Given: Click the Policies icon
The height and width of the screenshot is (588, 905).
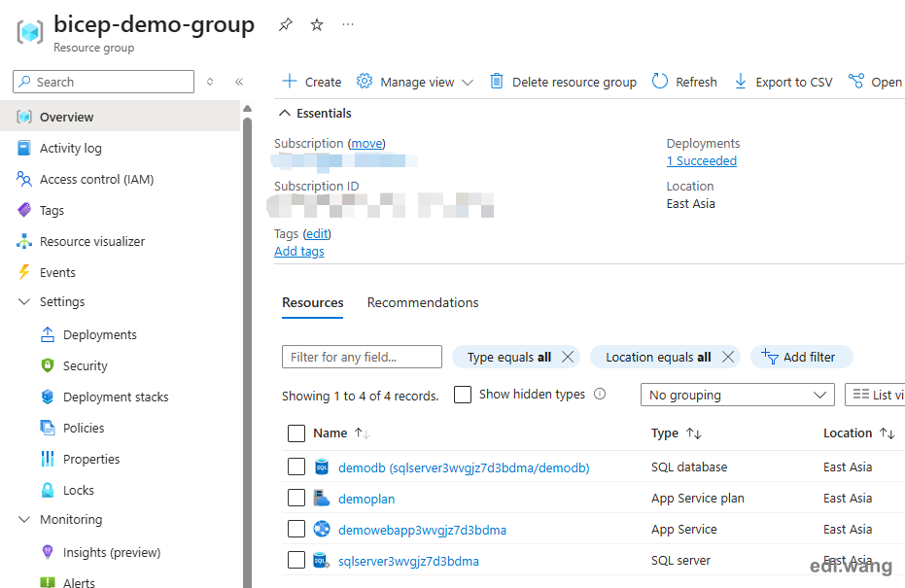Looking at the screenshot, I should pyautogui.click(x=48, y=429).
